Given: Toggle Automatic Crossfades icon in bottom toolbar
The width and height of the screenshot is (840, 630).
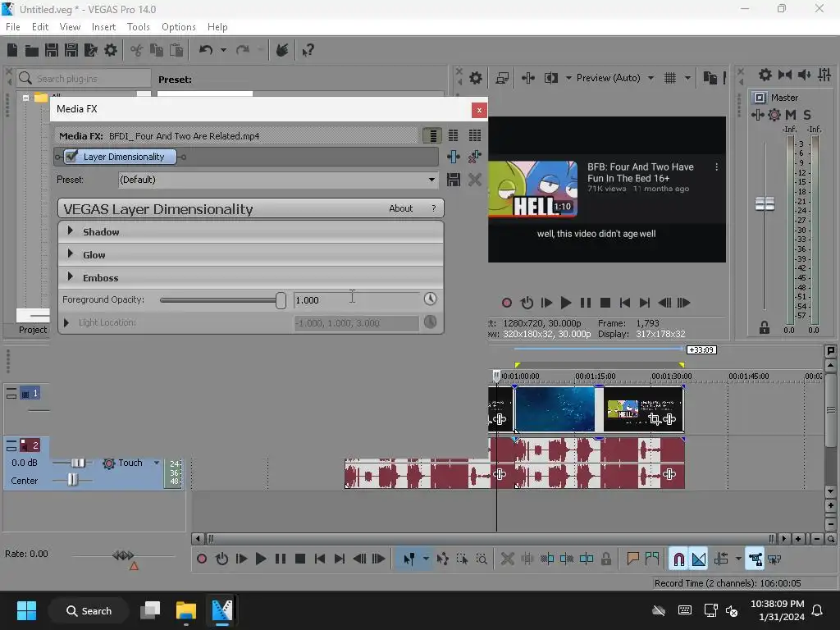Looking at the screenshot, I should click(x=699, y=559).
